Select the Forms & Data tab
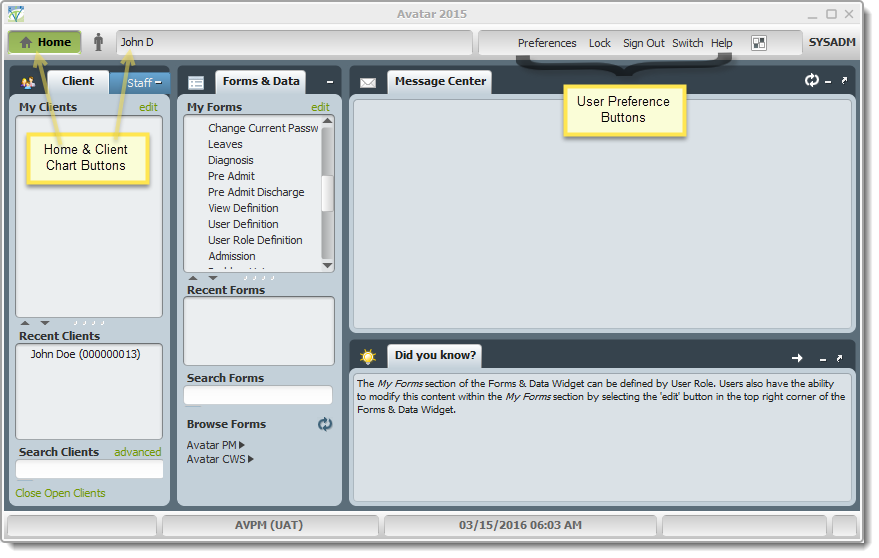Image resolution: width=879 pixels, height=558 pixels. pyautogui.click(x=261, y=81)
